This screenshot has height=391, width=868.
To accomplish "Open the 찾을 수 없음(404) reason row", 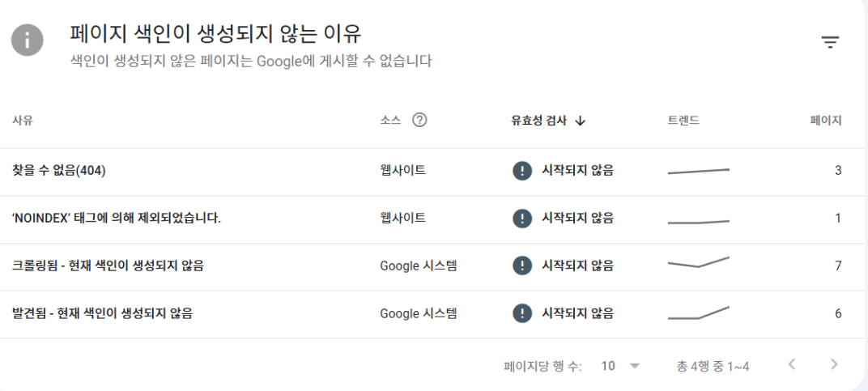I will (x=59, y=171).
